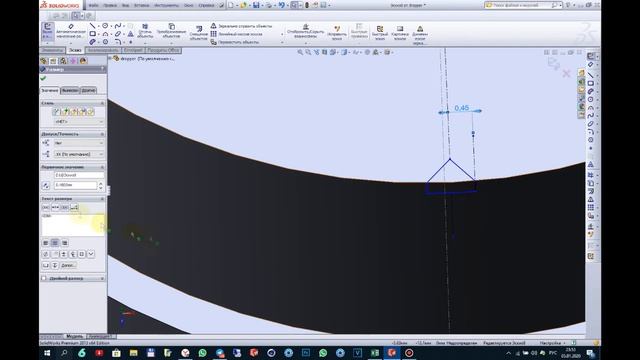Viewport: 640px width, 360px height.
Task: Open the Инструменты menu
Action: pos(167,5)
